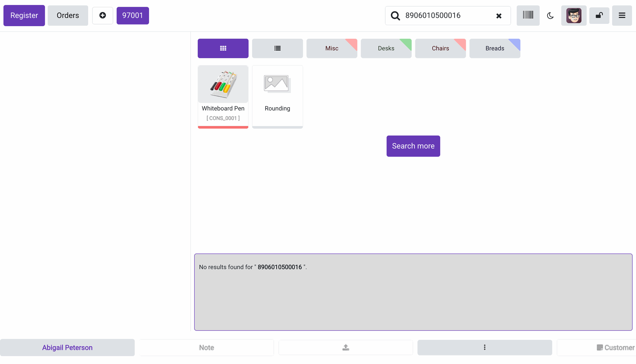Open the hamburger menu
The height and width of the screenshot is (364, 636).
point(622,16)
